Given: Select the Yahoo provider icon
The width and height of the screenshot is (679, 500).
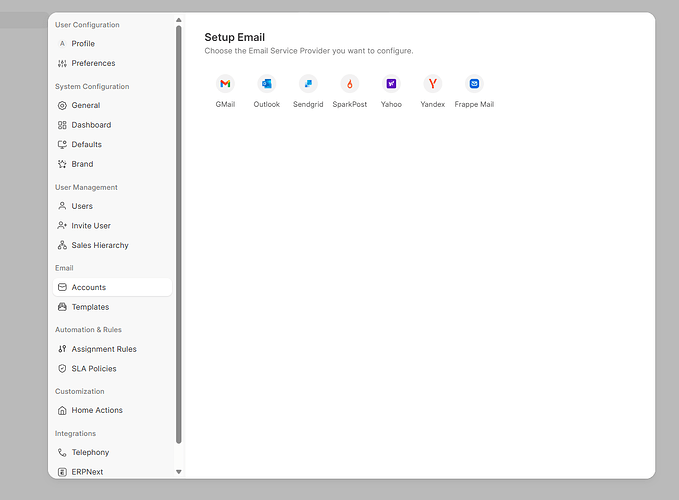Looking at the screenshot, I should (391, 84).
